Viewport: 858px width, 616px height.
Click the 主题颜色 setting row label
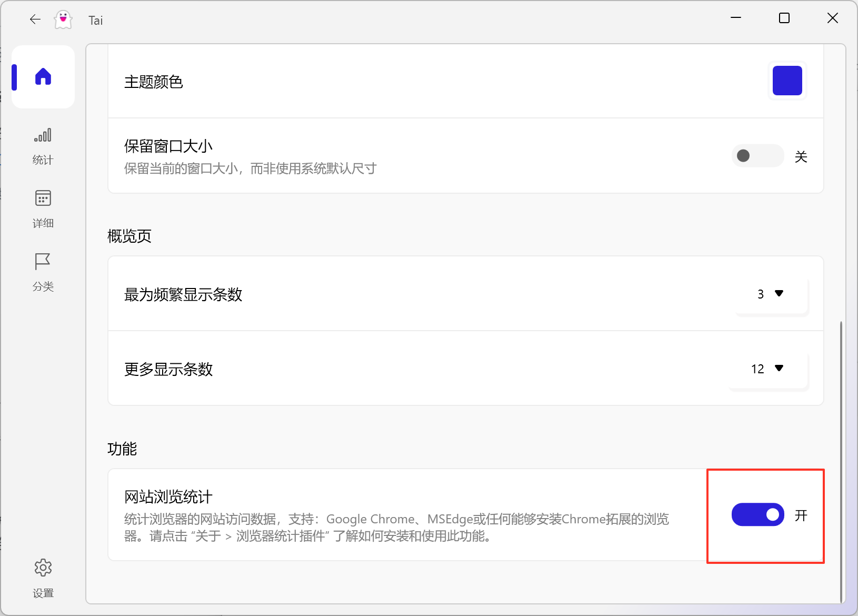tap(154, 82)
